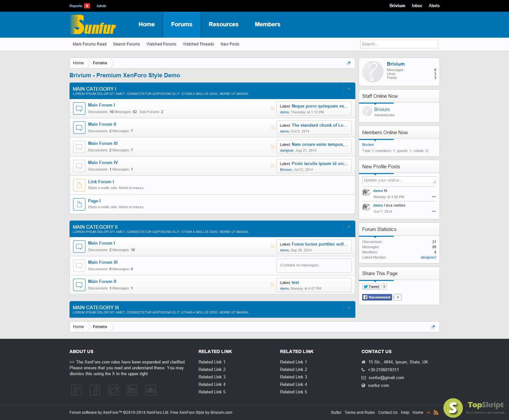Click the Google Plus footer icon
Viewport: 509px width, 420px height.
click(x=76, y=390)
